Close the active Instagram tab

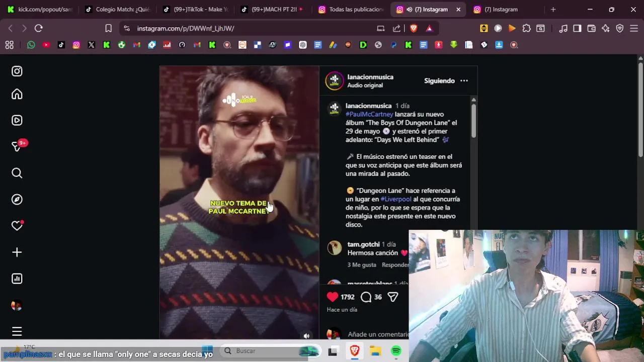tap(458, 10)
